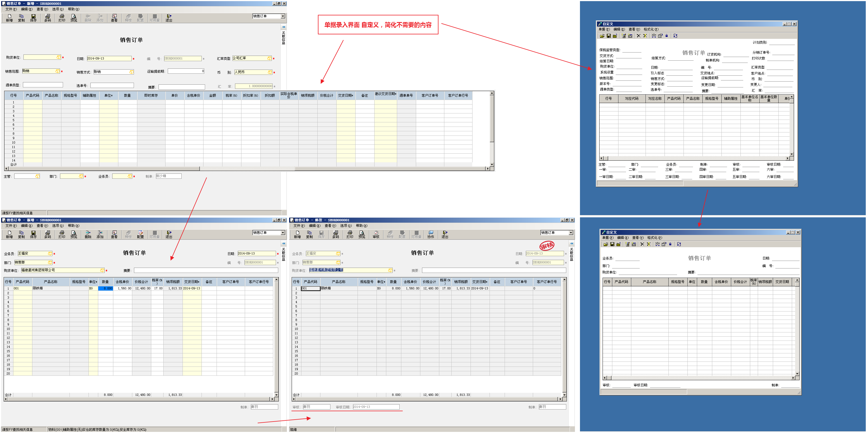Open 销售订单 combo box dropdown in top-left window

[x=283, y=16]
